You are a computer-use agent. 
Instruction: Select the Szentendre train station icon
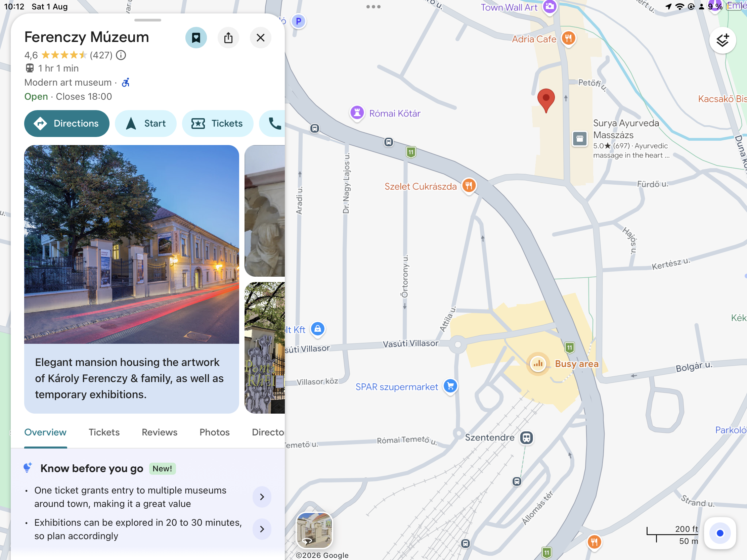(526, 438)
